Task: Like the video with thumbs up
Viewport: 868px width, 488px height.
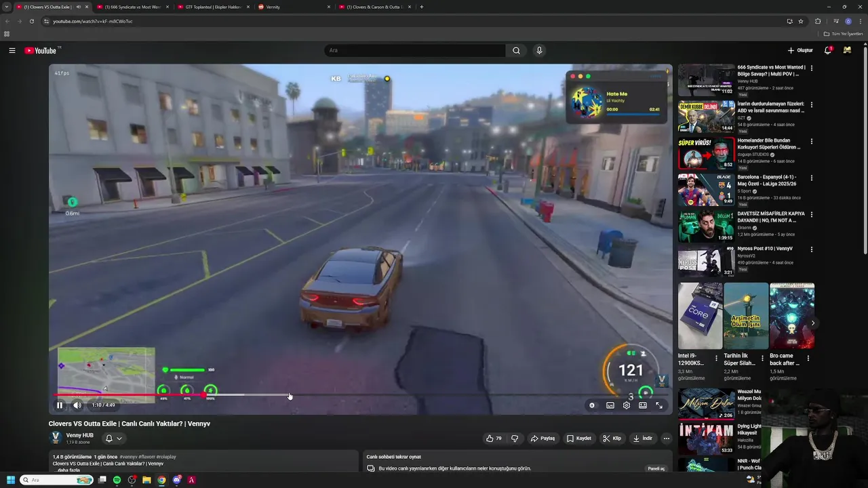Action: click(x=494, y=439)
